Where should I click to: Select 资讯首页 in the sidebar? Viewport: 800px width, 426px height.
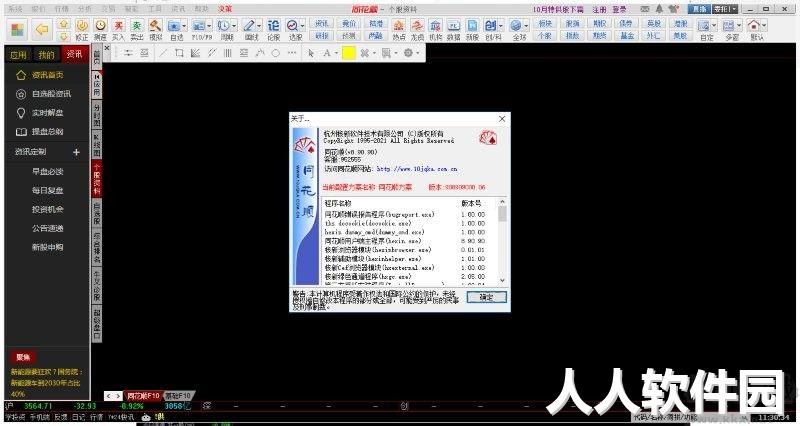47,75
